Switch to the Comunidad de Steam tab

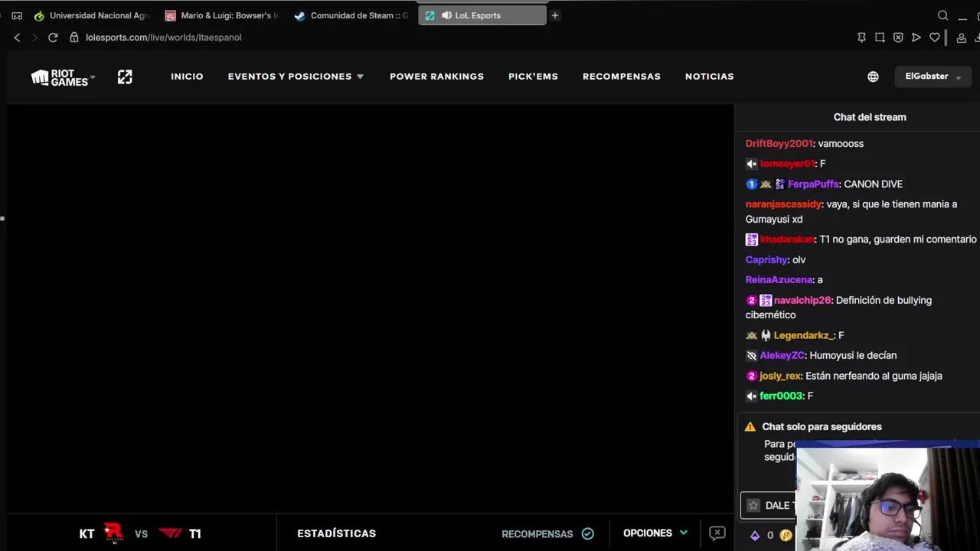[352, 15]
